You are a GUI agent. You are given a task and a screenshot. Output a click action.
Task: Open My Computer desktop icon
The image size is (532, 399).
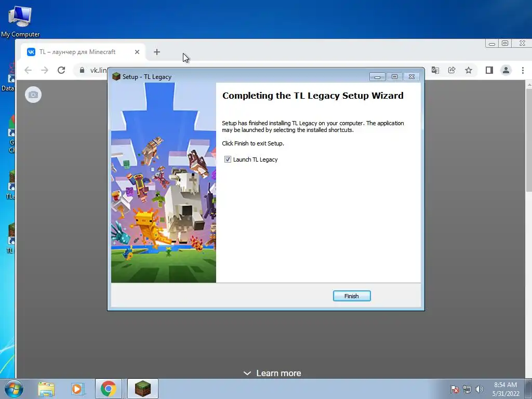click(x=20, y=21)
